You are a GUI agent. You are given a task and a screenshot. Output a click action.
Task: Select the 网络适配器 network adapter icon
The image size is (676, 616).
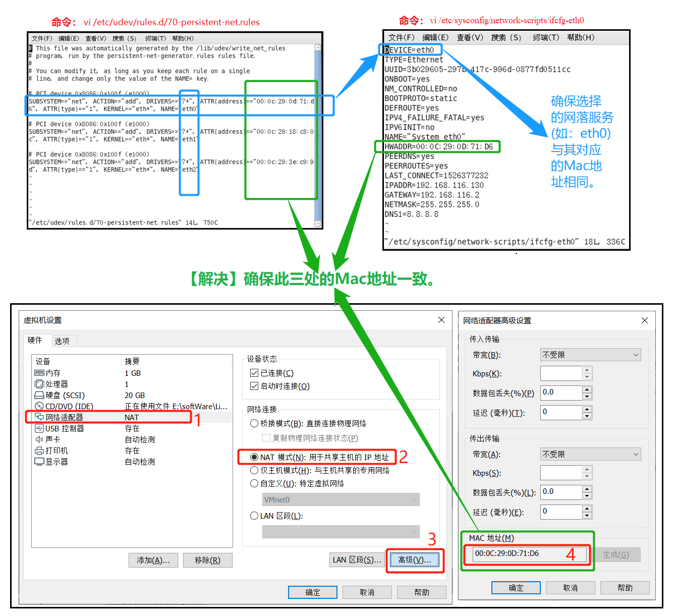[x=40, y=417]
